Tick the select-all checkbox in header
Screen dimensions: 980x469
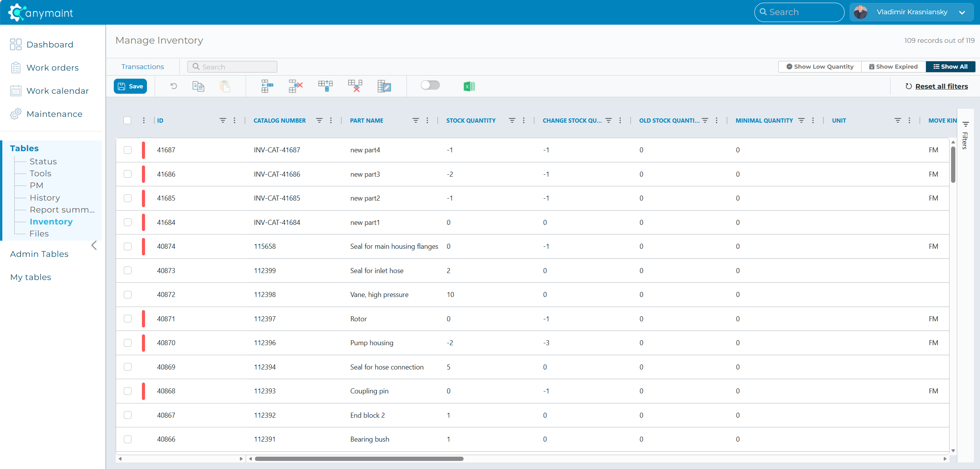coord(127,120)
